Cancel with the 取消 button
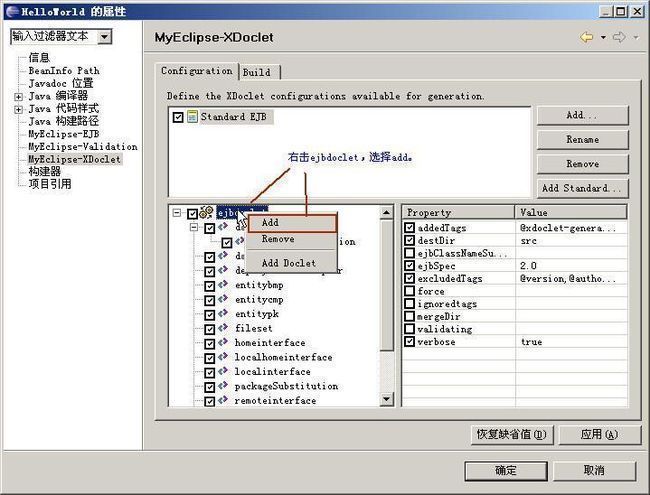This screenshot has height=495, width=650. (x=594, y=471)
